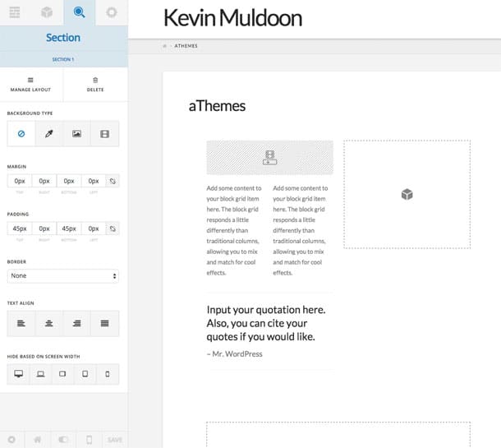Align text to center
501x448 pixels.
coord(49,323)
